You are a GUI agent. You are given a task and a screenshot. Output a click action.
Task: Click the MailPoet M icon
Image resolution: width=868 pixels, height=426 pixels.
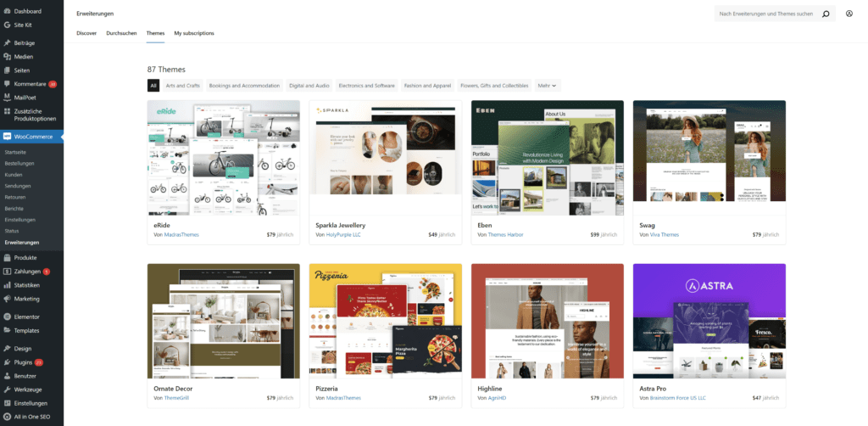pyautogui.click(x=7, y=98)
